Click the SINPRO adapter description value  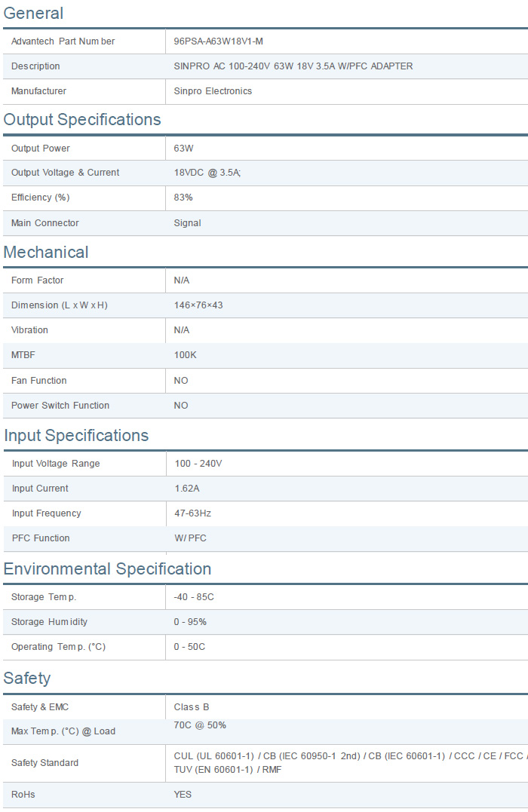click(293, 66)
